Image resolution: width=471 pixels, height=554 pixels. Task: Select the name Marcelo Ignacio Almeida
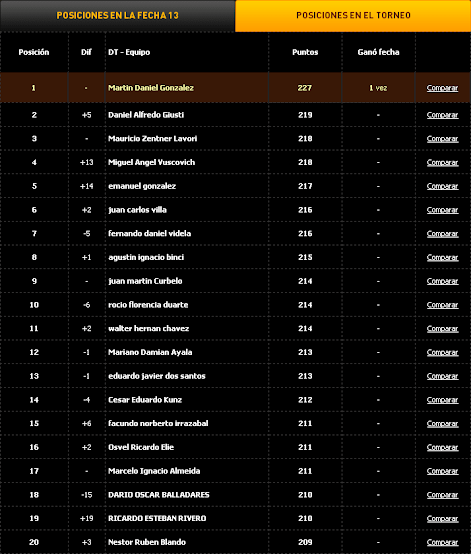[x=154, y=471]
